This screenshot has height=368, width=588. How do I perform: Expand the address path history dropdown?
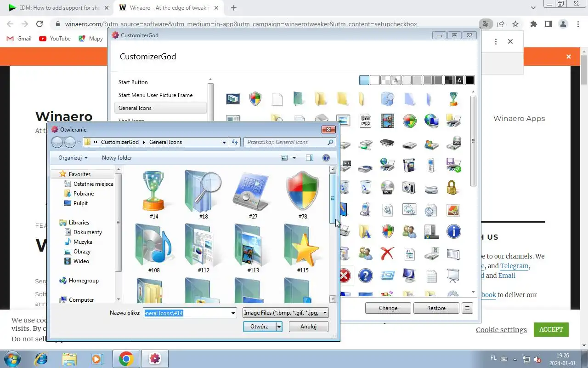pyautogui.click(x=224, y=142)
